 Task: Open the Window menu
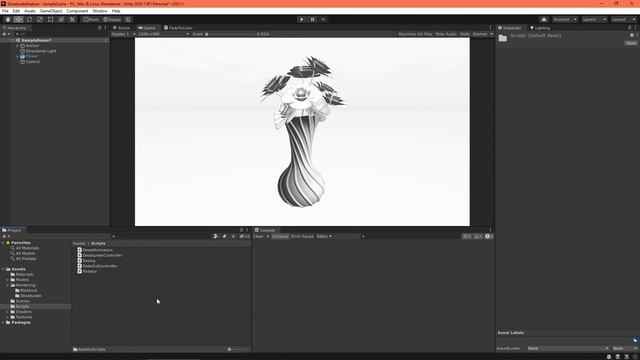click(x=100, y=11)
